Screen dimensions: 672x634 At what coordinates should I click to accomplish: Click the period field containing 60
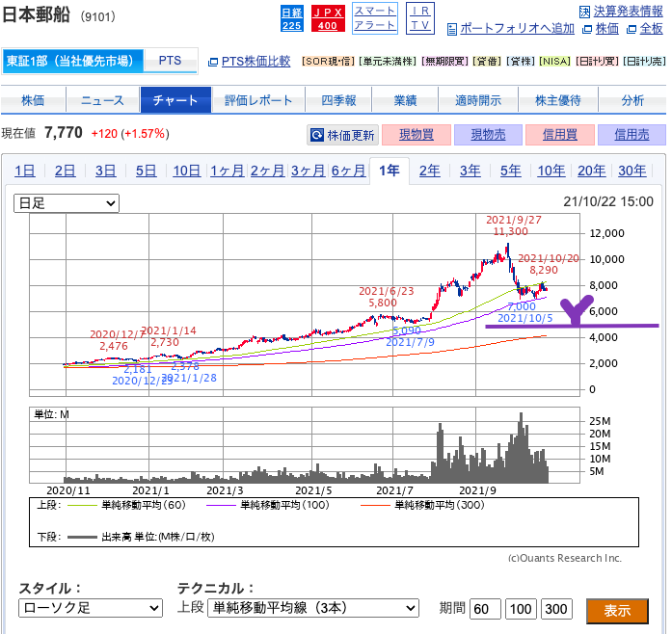pyautogui.click(x=485, y=609)
